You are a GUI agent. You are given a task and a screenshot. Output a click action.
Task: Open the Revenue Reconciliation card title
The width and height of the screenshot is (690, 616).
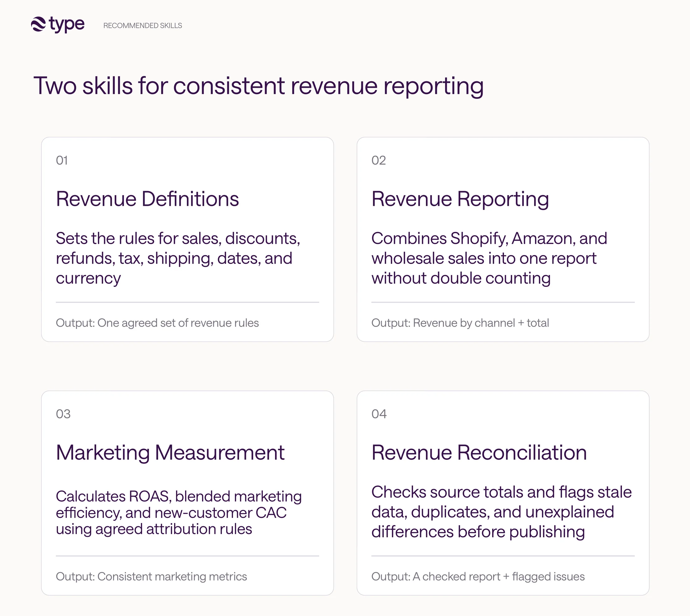tap(479, 453)
